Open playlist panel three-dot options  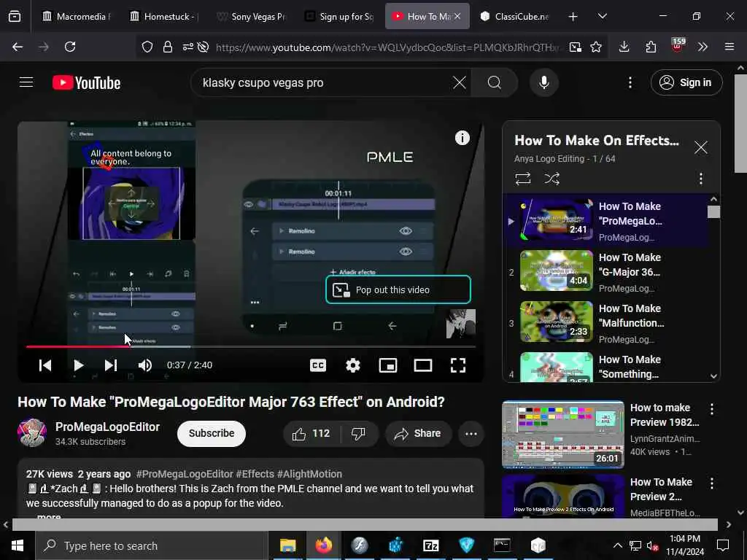coord(700,179)
